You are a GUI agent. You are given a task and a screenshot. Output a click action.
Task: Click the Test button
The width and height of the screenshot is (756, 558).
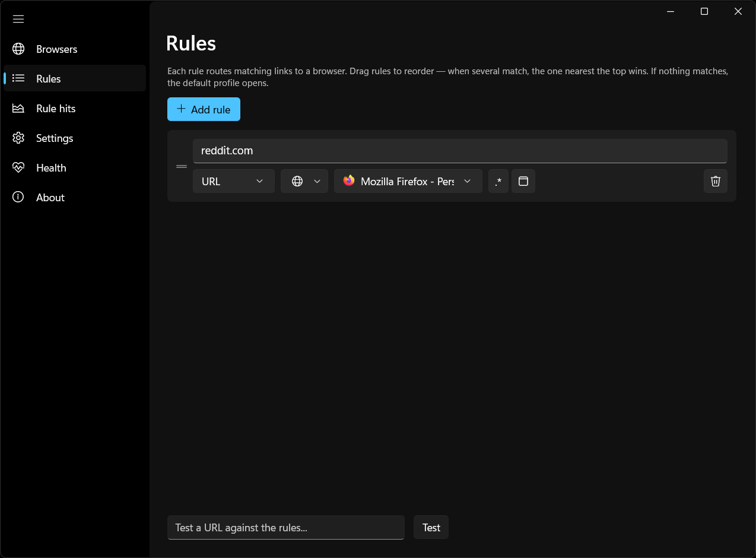click(x=431, y=527)
